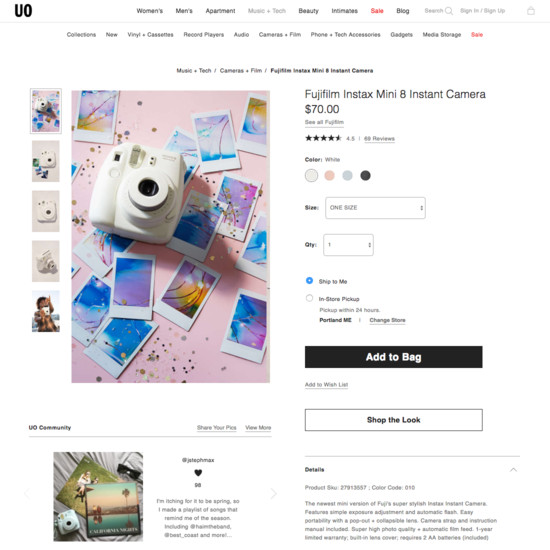The height and width of the screenshot is (550, 550).
Task: Open the shopping bag icon
Action: tap(531, 11)
